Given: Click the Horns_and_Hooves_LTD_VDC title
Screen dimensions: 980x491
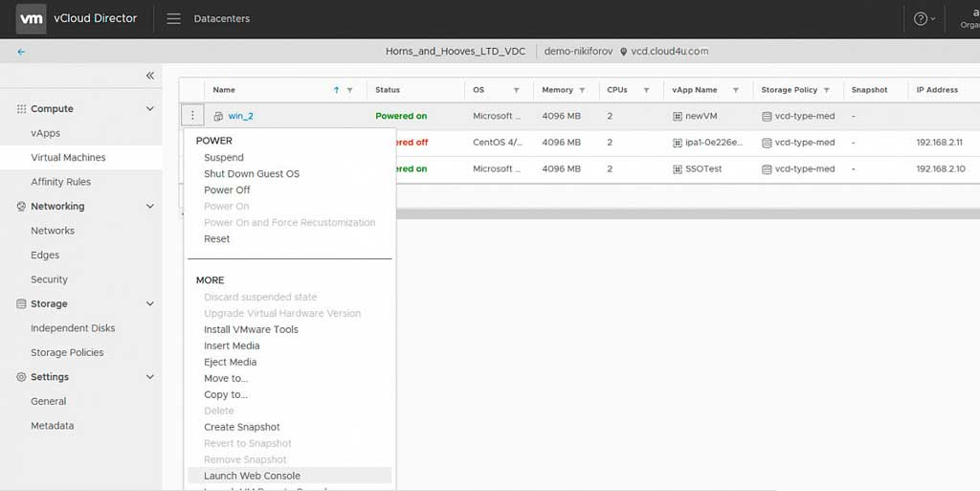Looking at the screenshot, I should click(x=456, y=52).
